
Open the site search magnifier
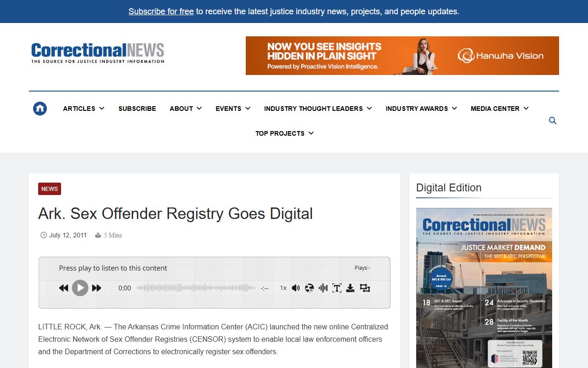click(x=553, y=121)
